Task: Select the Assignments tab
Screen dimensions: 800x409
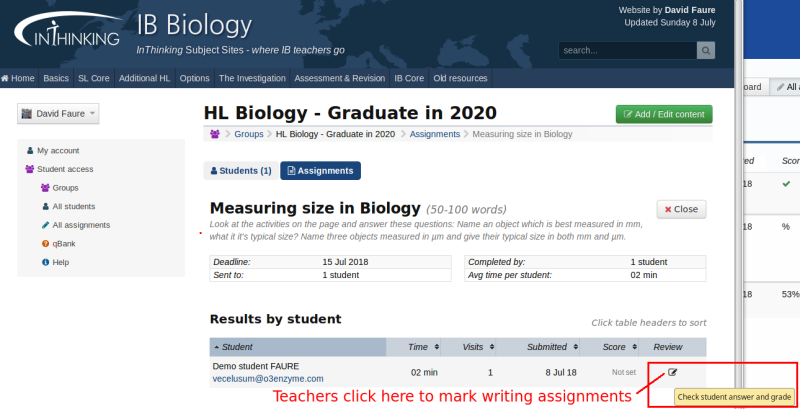Action: point(320,171)
